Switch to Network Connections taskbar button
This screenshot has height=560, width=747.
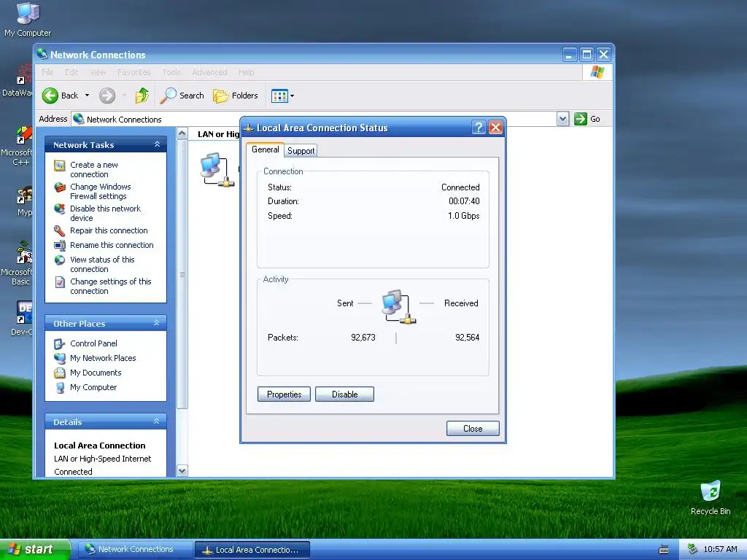pyautogui.click(x=134, y=550)
